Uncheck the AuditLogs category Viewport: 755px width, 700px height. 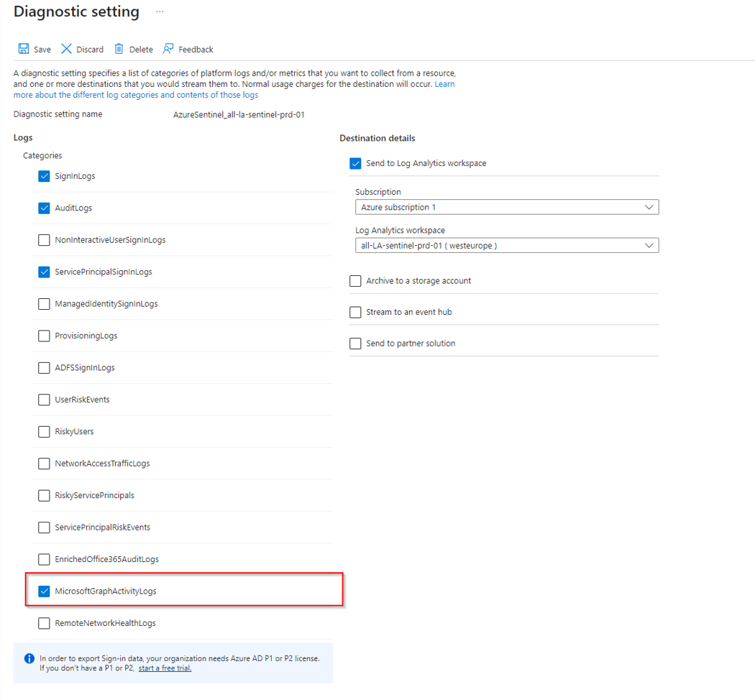click(44, 208)
